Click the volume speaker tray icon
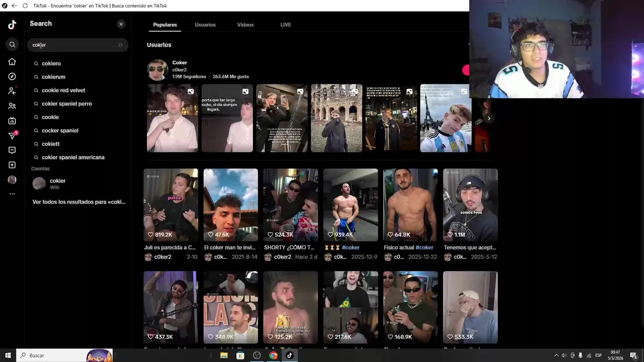The width and height of the screenshot is (644, 362). click(x=563, y=355)
